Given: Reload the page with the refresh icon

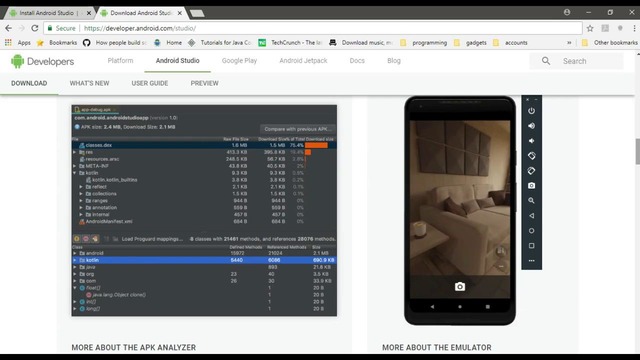Looking at the screenshot, I should pos(35,28).
